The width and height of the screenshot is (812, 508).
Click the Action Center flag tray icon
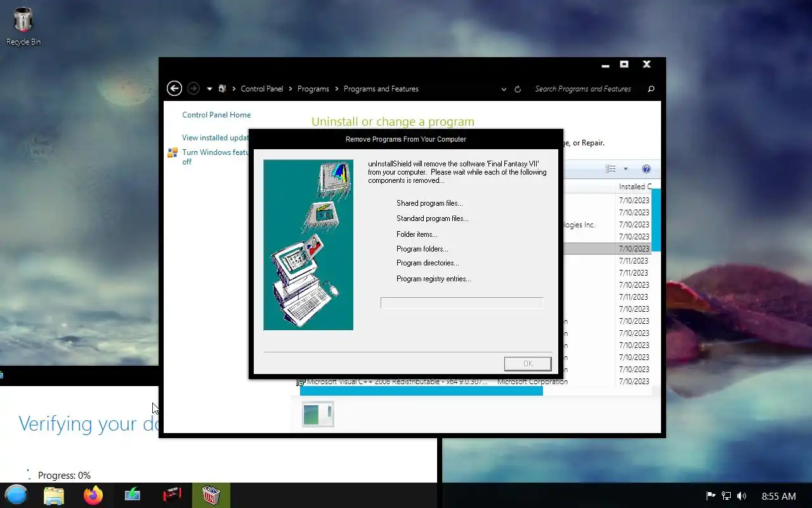pos(711,496)
